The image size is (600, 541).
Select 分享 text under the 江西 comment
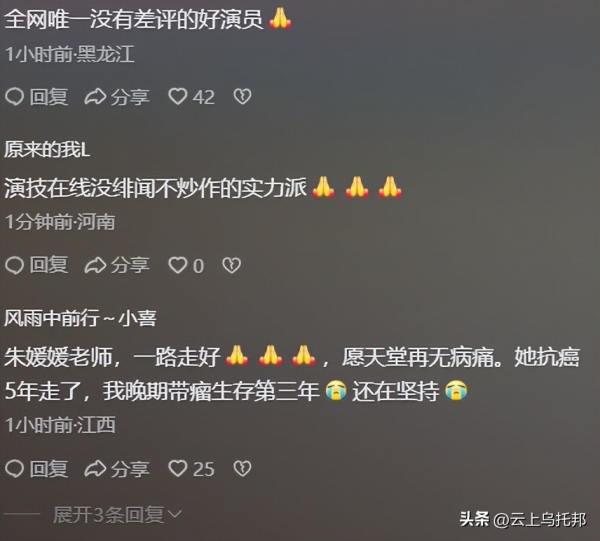click(x=130, y=469)
